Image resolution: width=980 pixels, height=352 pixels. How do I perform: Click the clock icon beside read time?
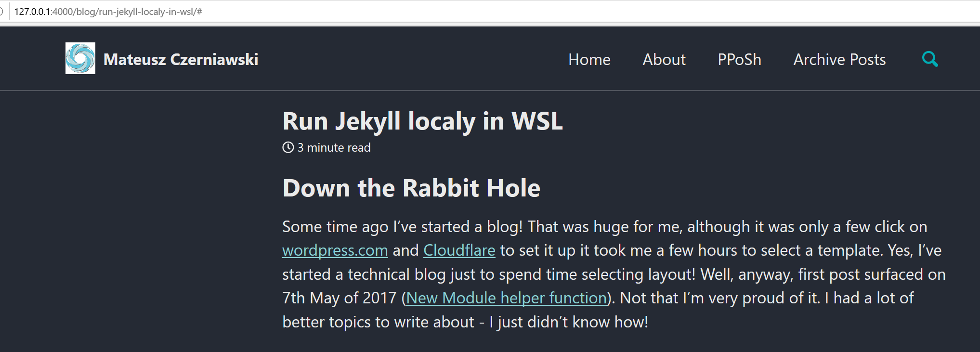(288, 147)
